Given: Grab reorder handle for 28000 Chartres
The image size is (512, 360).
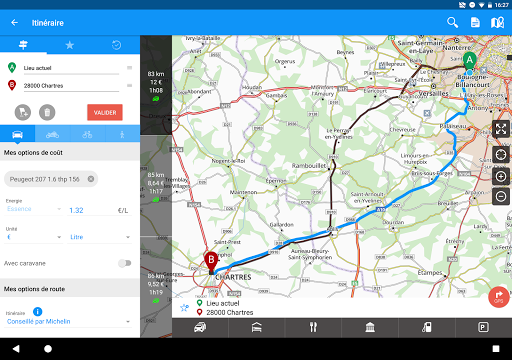Looking at the screenshot, I should click(130, 85).
